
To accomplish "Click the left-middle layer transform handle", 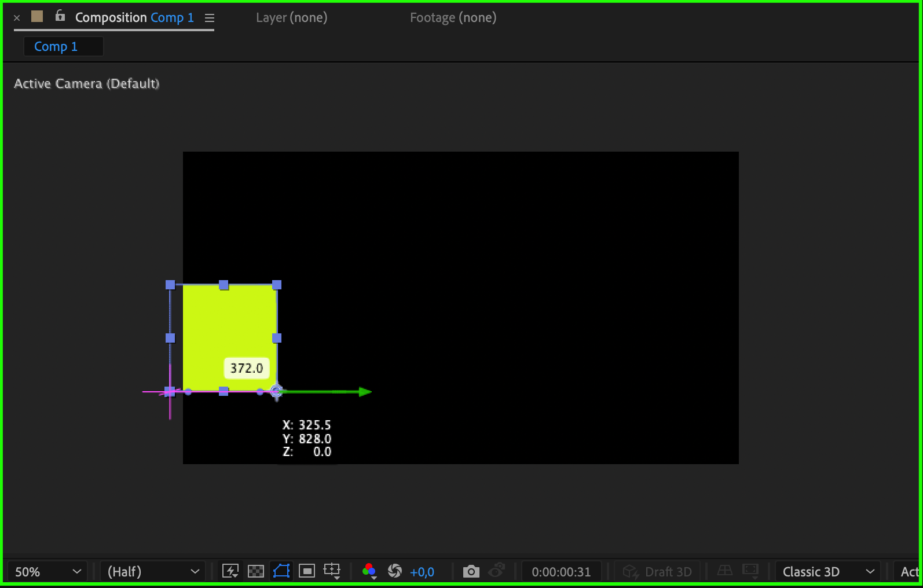I will coord(170,338).
